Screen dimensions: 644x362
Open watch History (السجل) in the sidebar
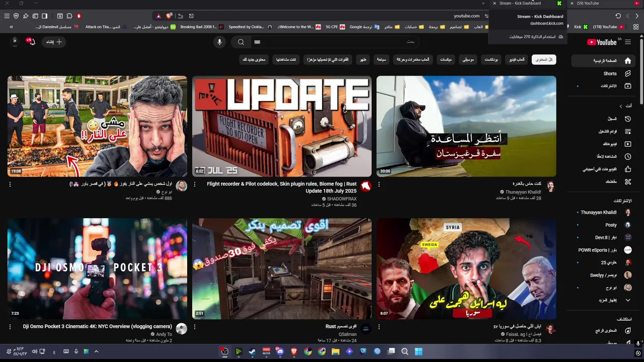(x=604, y=119)
